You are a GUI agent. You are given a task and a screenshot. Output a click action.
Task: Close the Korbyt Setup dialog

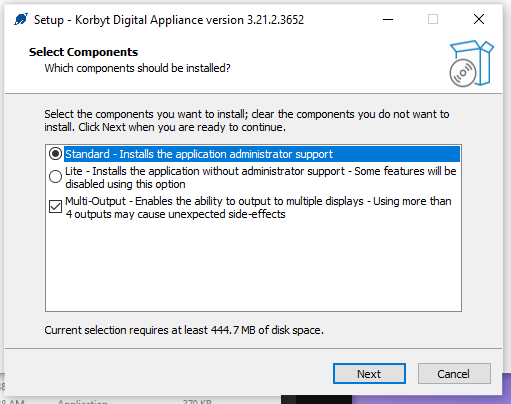point(479,19)
